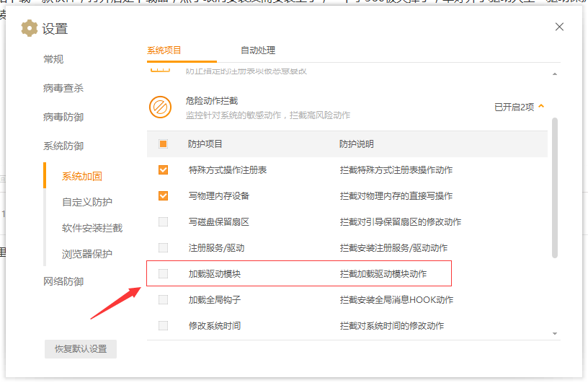The image size is (588, 383).
Task: Select 浏览器保护 in sidebar
Action: pyautogui.click(x=87, y=254)
